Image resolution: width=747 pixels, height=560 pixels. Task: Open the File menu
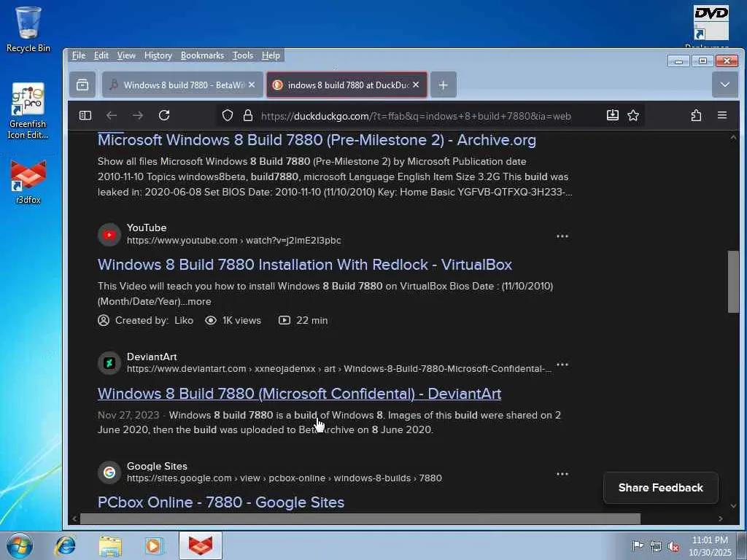click(79, 55)
